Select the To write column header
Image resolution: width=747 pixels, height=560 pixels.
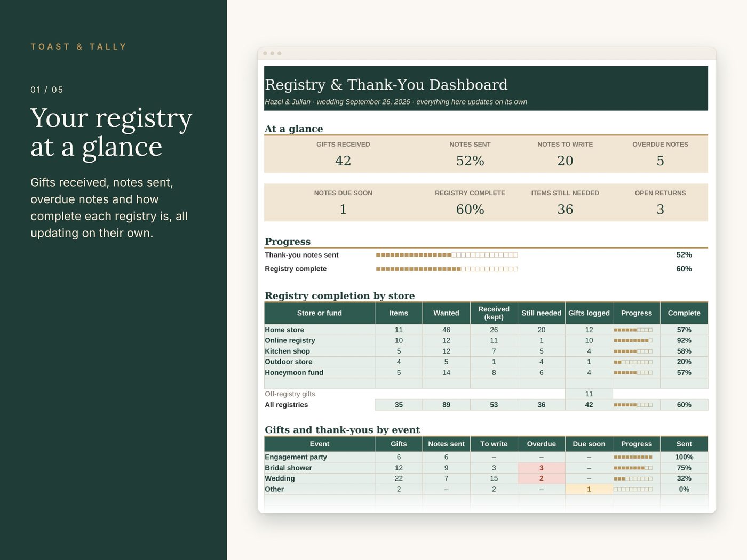point(494,444)
